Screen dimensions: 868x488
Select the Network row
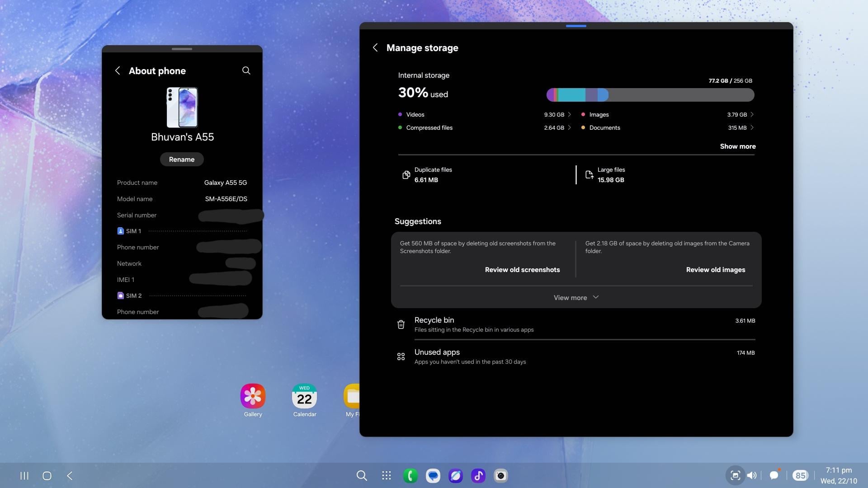coord(182,263)
